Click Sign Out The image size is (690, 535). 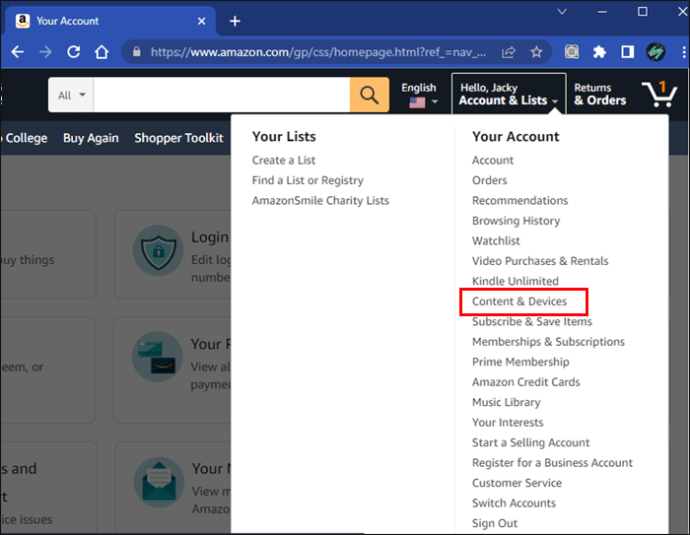[x=494, y=524]
